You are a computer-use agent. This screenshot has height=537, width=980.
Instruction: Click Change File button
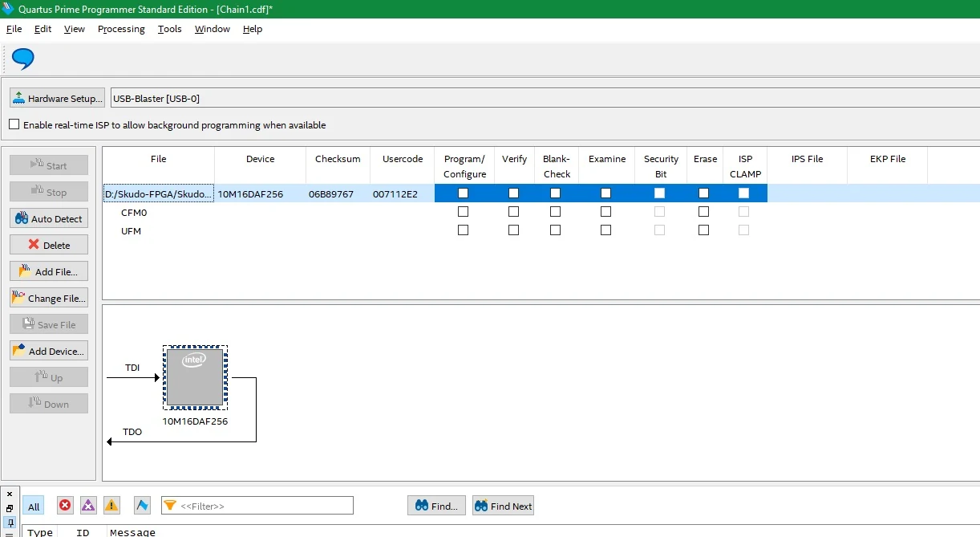click(49, 298)
